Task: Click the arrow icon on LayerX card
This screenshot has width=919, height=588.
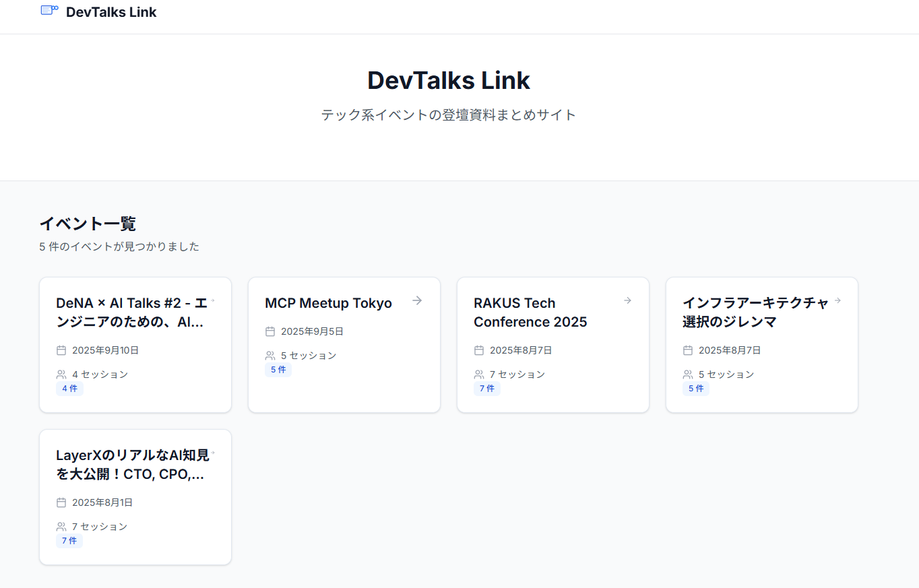Action: click(x=213, y=453)
